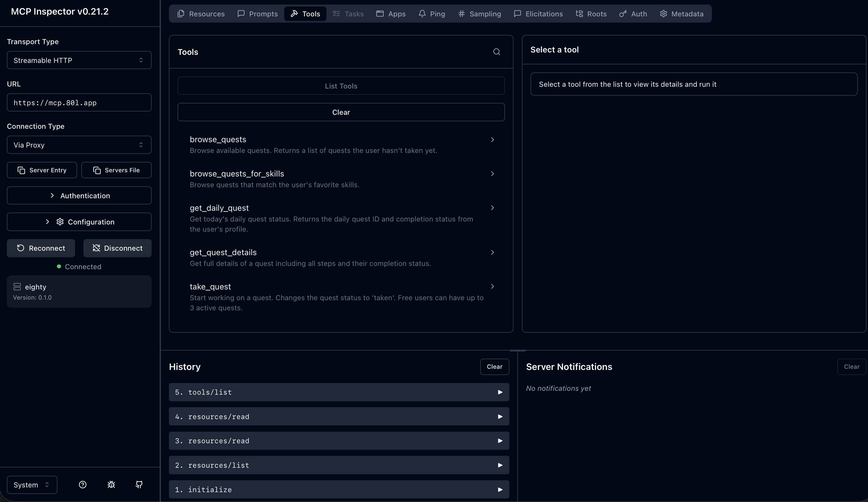The width and height of the screenshot is (868, 502).
Task: Click the List Tools button
Action: [x=341, y=86]
